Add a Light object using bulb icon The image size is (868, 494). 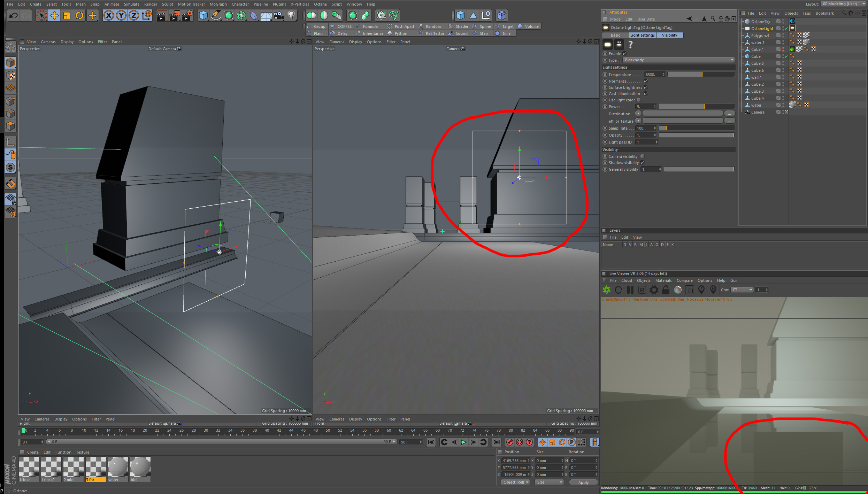click(x=291, y=15)
